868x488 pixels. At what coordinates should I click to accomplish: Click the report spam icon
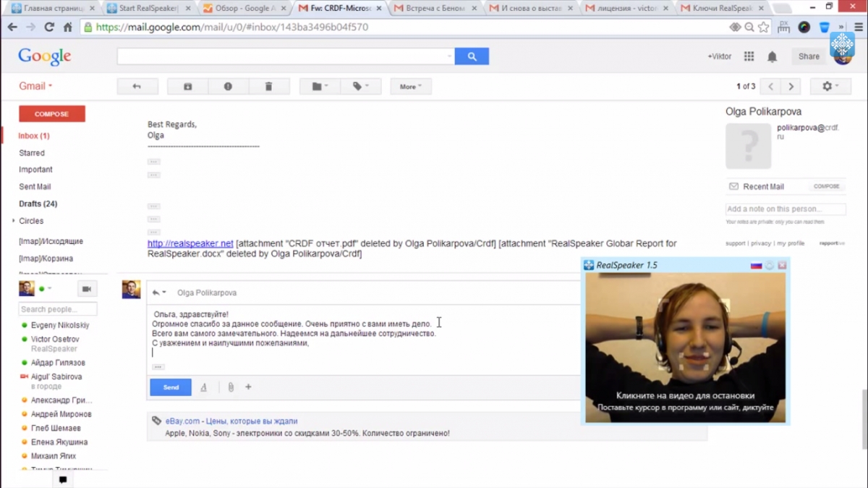[x=228, y=87]
